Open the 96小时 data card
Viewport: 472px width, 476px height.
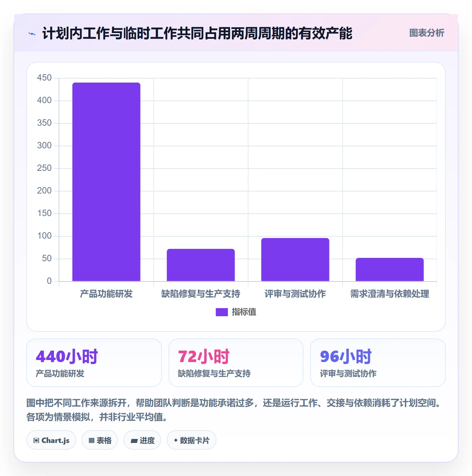[x=378, y=363]
